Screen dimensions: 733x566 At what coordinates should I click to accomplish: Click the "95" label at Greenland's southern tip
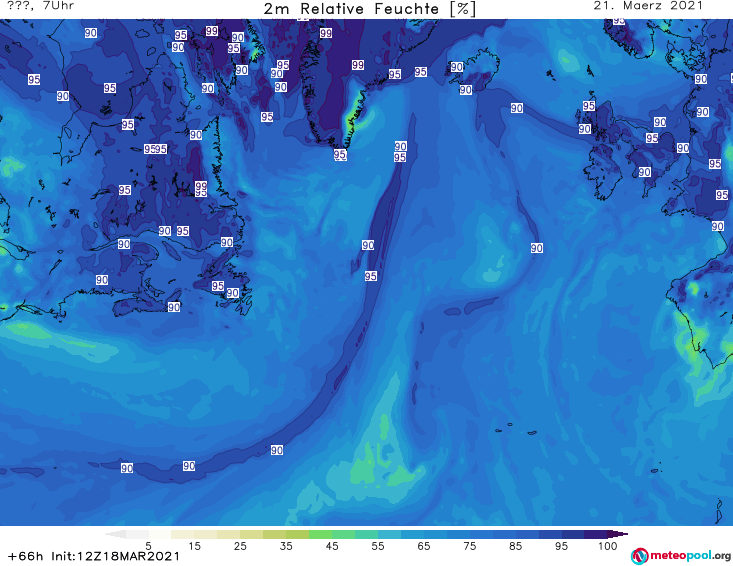click(x=340, y=154)
